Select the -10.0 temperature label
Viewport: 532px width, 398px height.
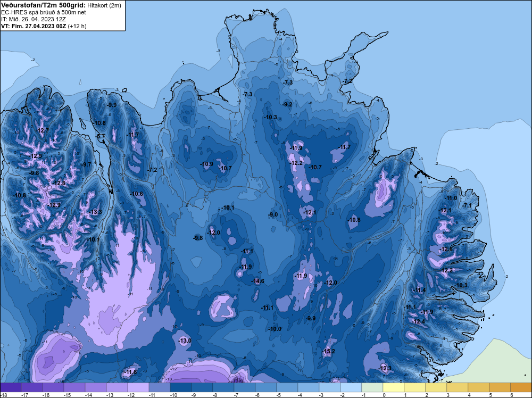point(275,329)
